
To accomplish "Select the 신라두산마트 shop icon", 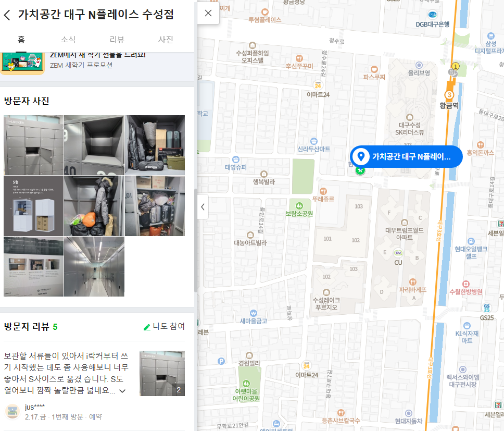I will [314, 141].
